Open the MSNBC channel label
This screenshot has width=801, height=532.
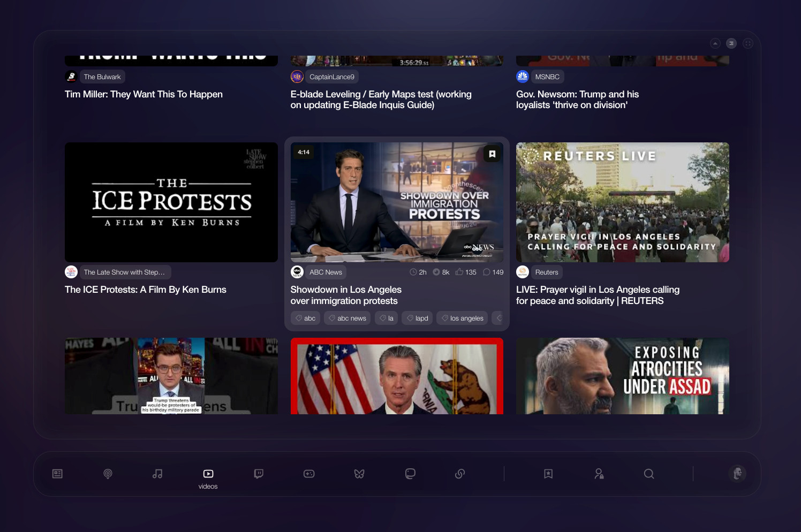(547, 77)
